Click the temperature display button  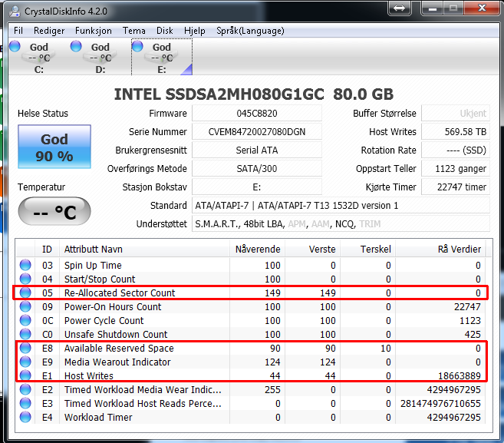tap(54, 211)
